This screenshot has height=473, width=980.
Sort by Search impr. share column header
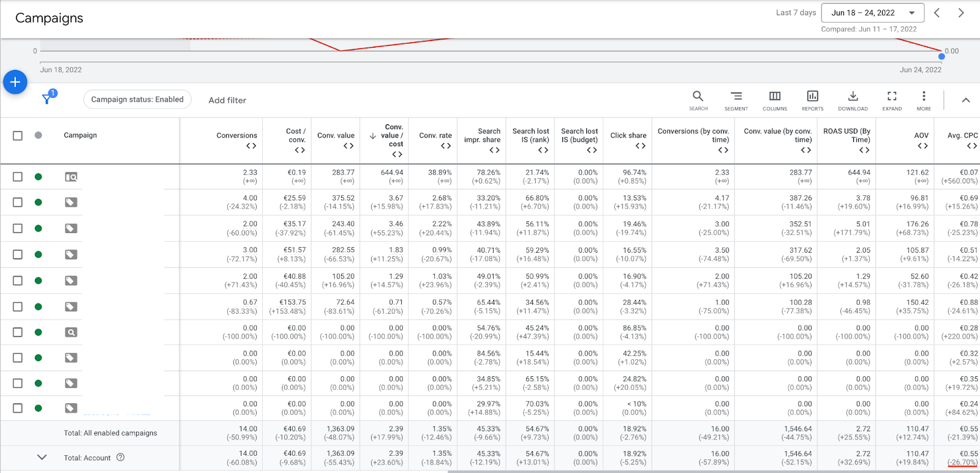(x=482, y=135)
